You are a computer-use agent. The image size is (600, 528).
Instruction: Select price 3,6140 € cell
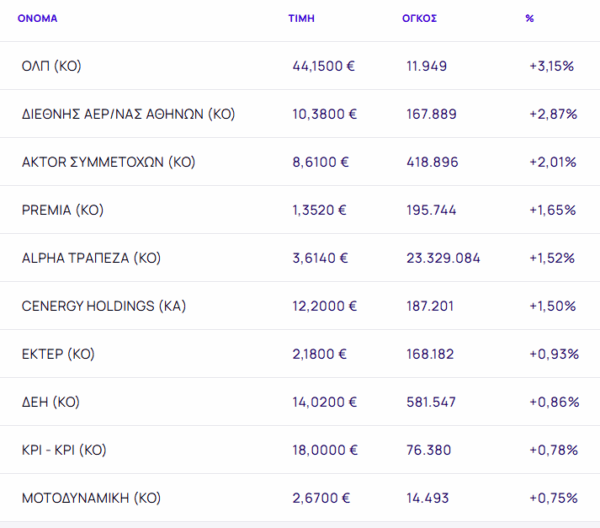point(320,258)
